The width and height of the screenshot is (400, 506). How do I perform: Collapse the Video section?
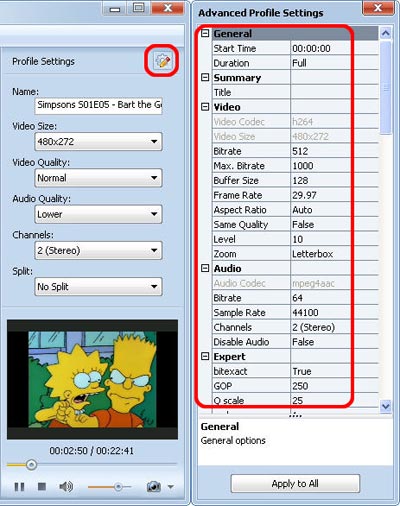click(x=205, y=107)
